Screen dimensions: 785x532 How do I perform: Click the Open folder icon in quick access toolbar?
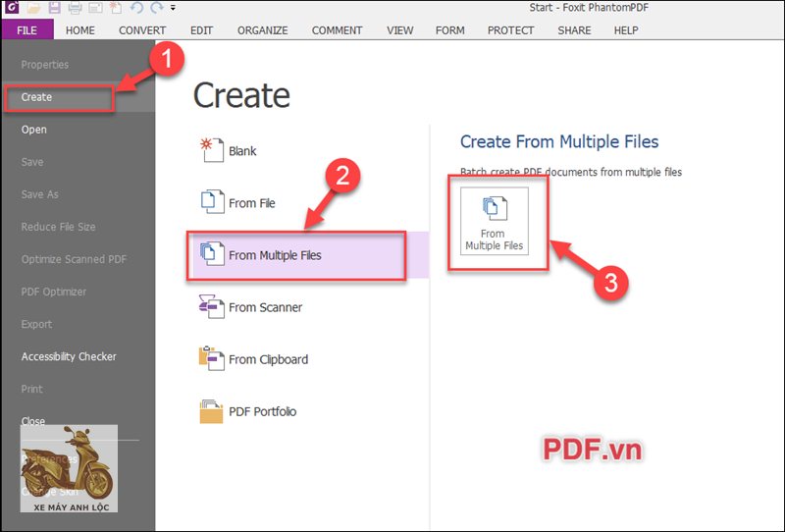click(32, 8)
